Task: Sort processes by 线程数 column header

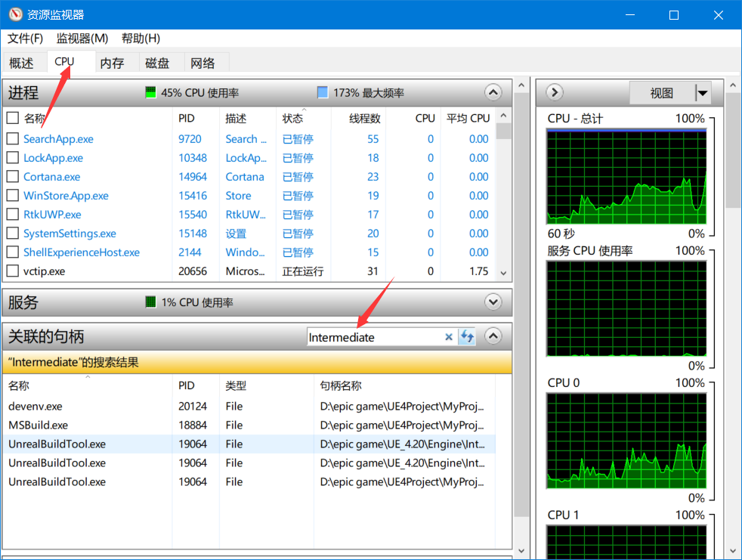Action: pos(359,119)
